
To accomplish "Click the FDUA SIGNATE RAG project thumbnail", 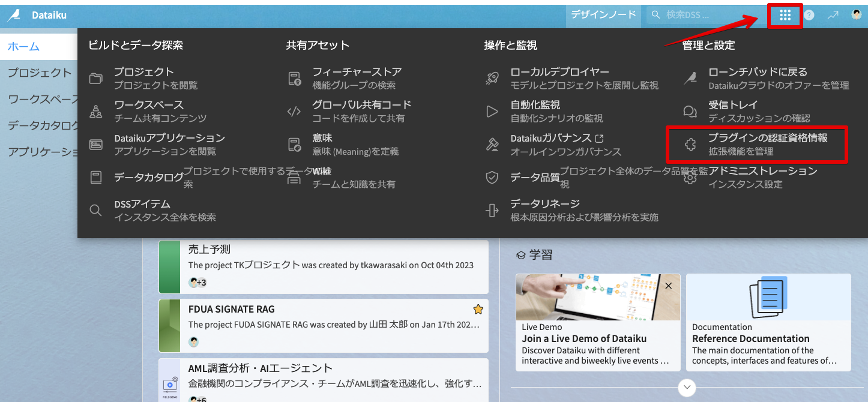I will pos(169,326).
